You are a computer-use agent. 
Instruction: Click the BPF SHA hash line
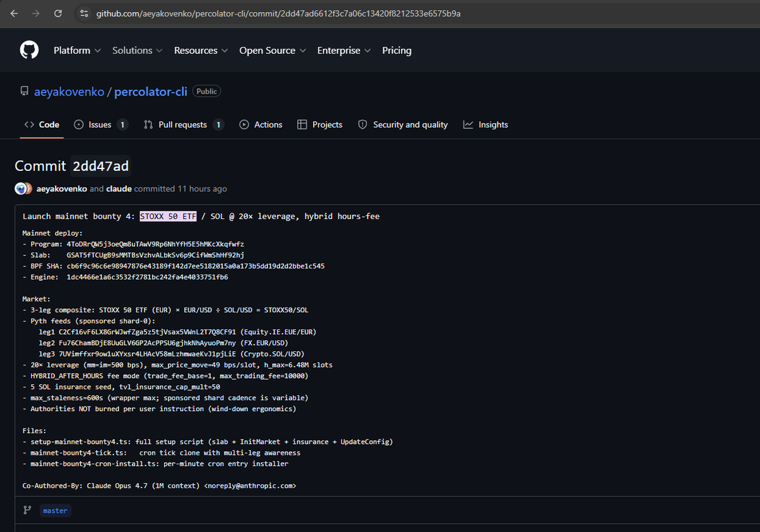point(174,266)
